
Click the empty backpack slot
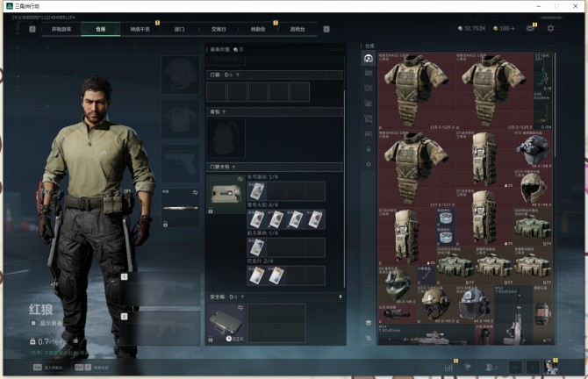coord(226,138)
